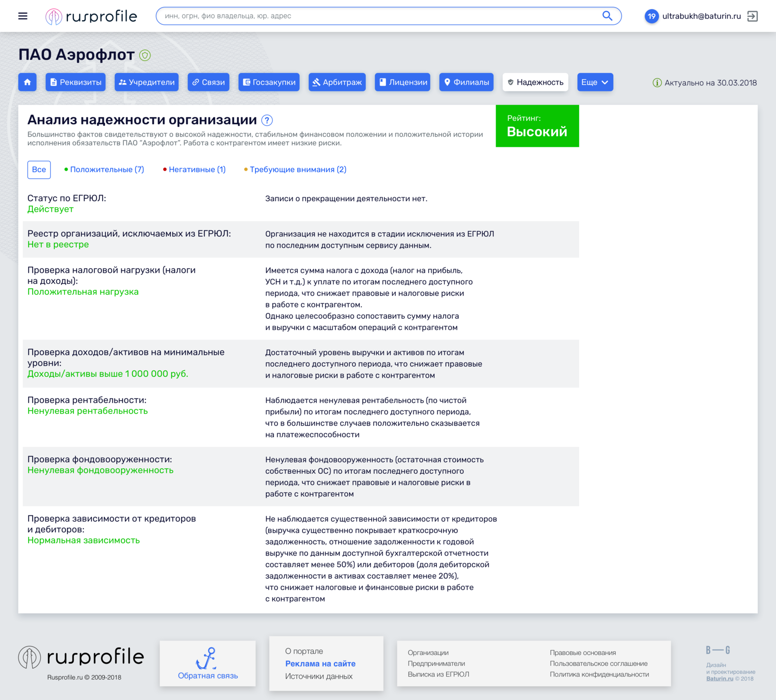Open the Лицензии tab

[403, 82]
